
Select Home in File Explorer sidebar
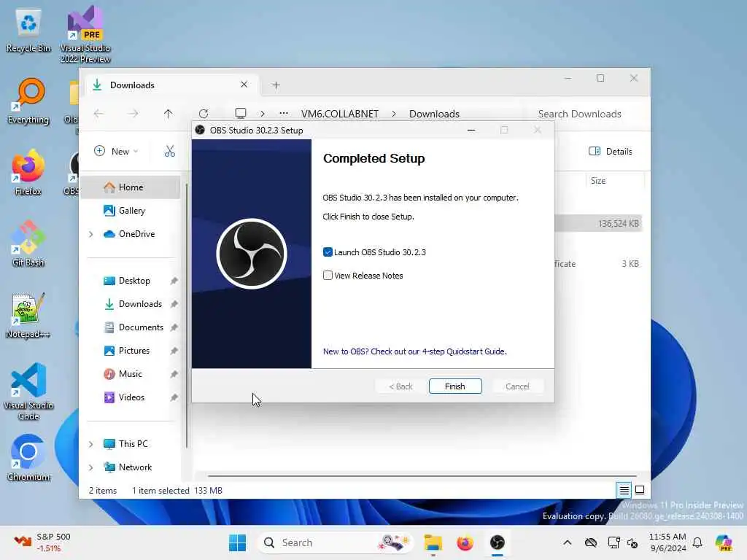tap(131, 187)
